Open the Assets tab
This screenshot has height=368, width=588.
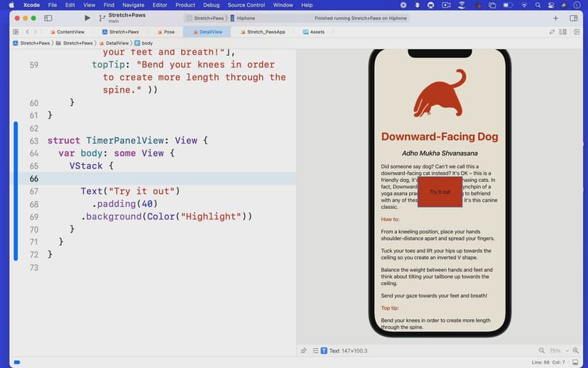[313, 32]
